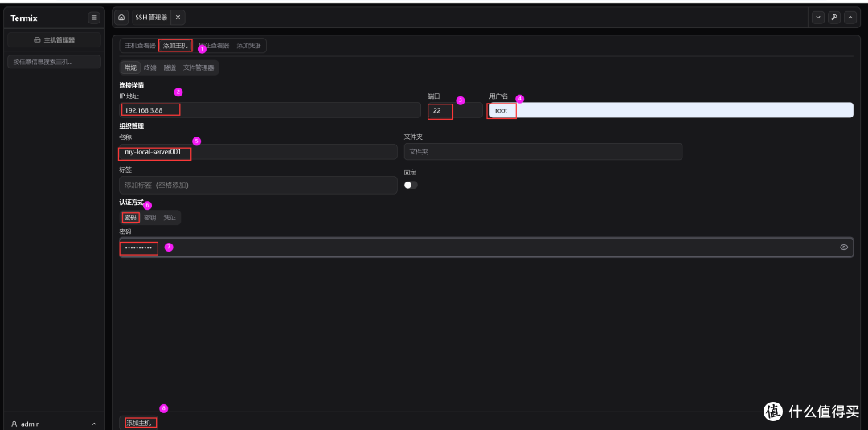Image resolution: width=868 pixels, height=430 pixels.
Task: Switch to the 添加凭据 tab
Action: [248, 45]
